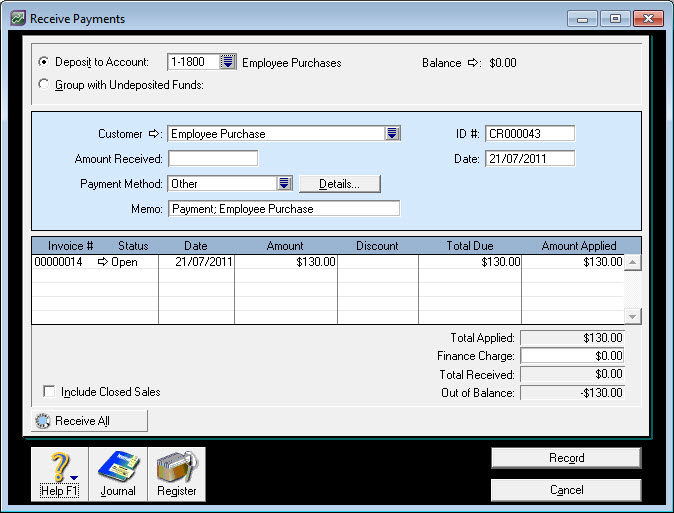
Task: Open the Payment Method dropdown
Action: [x=284, y=184]
